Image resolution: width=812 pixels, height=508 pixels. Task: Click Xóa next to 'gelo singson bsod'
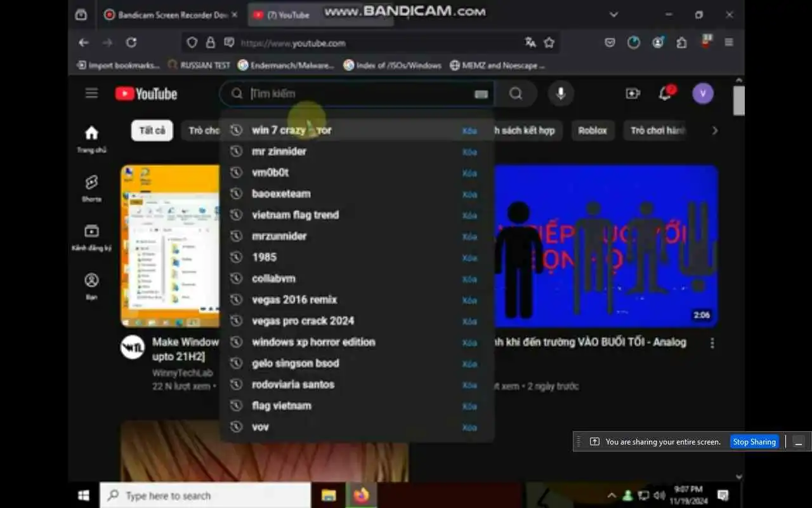[x=469, y=364]
